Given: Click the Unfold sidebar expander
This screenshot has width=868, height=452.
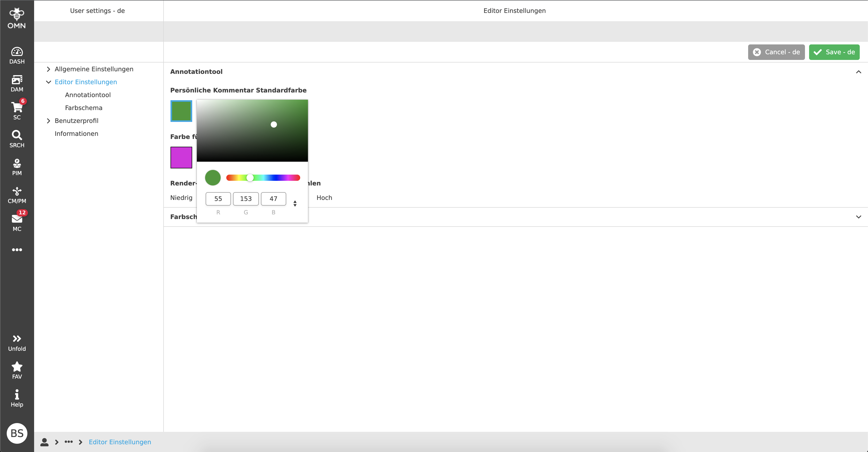Looking at the screenshot, I should pyautogui.click(x=17, y=341).
